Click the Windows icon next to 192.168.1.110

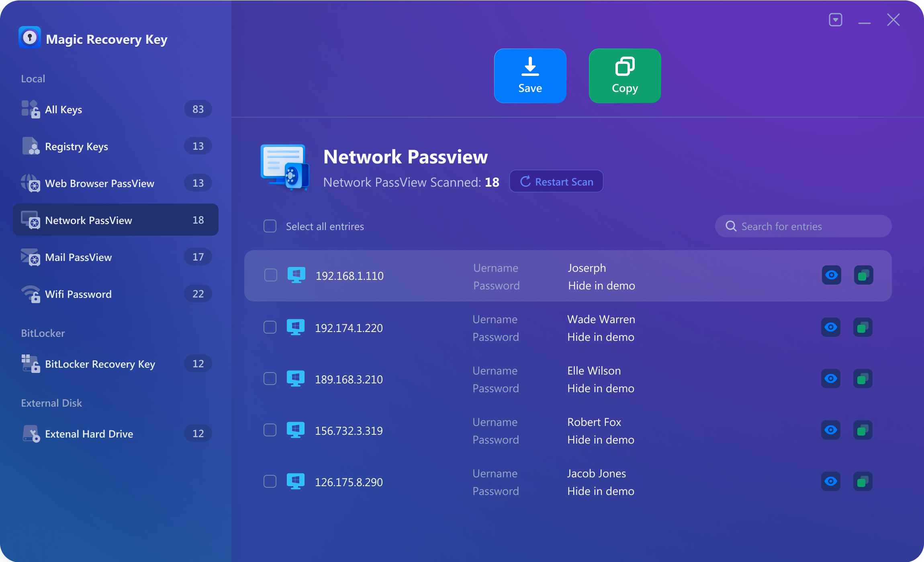[296, 276]
